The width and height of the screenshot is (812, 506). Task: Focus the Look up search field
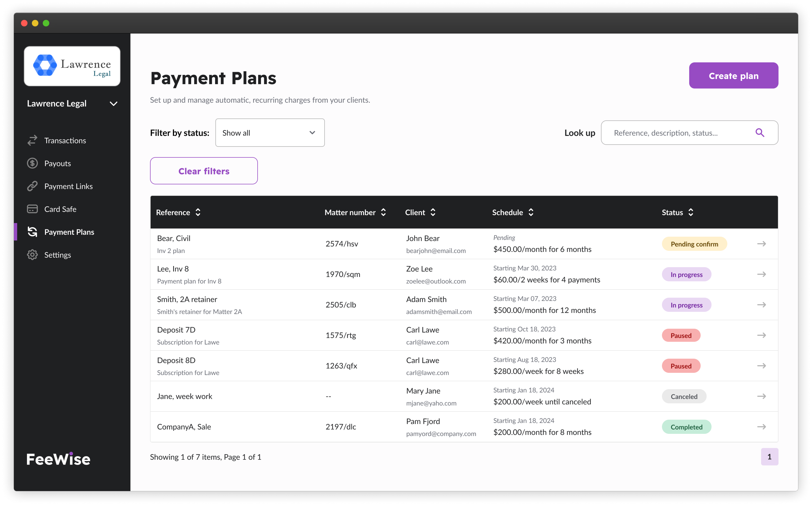[679, 133]
